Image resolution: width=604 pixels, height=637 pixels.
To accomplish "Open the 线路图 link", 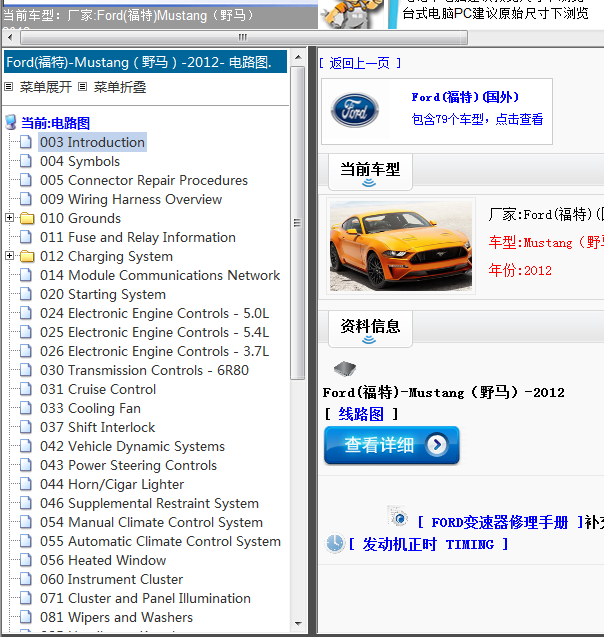I will [361, 414].
